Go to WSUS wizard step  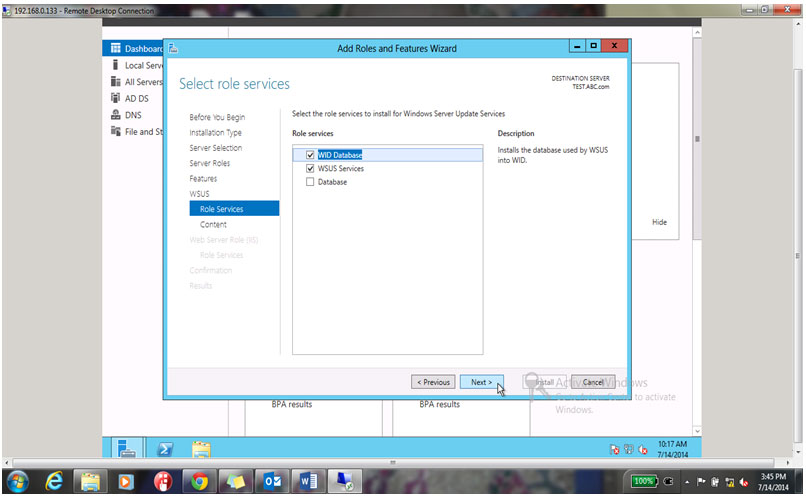click(x=199, y=194)
